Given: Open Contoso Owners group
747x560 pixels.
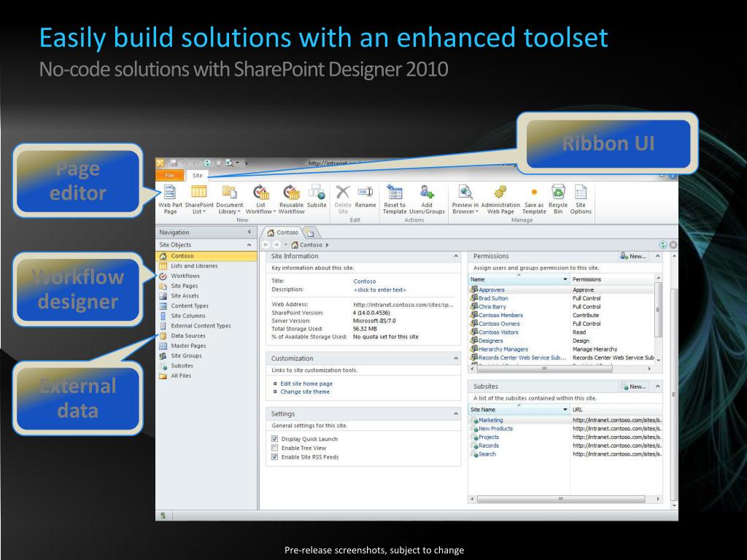Looking at the screenshot, I should 499,323.
